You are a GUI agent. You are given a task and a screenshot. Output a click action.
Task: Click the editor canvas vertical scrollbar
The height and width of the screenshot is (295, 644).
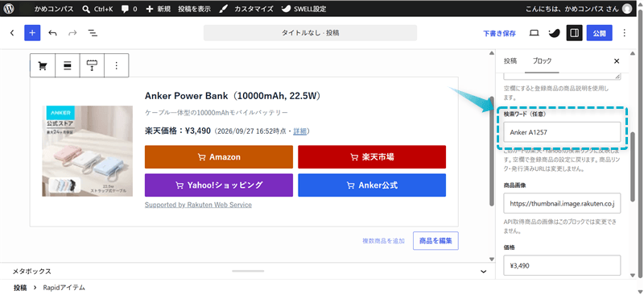[x=492, y=152]
